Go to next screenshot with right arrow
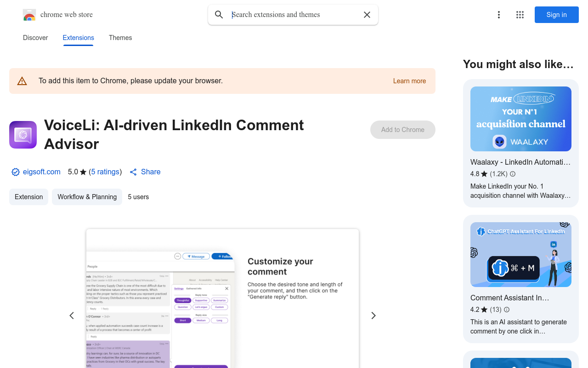This screenshot has height=368, width=588. click(x=373, y=316)
